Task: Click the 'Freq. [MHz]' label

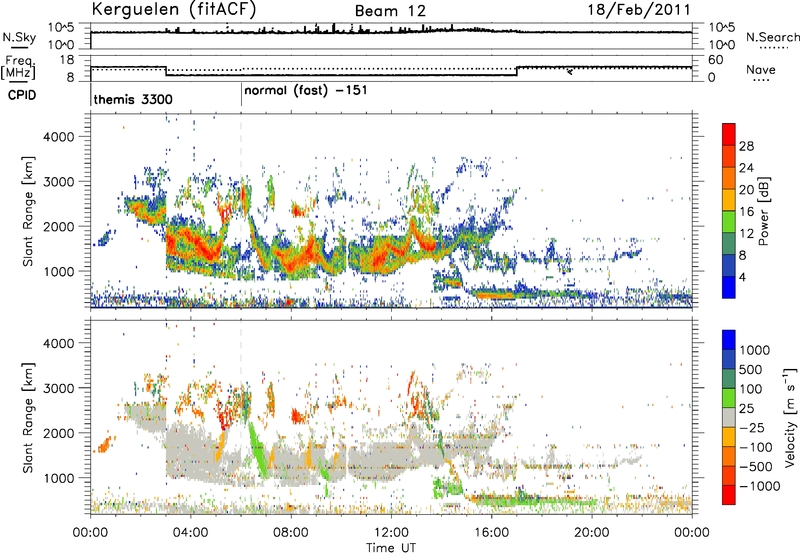Action: point(18,68)
